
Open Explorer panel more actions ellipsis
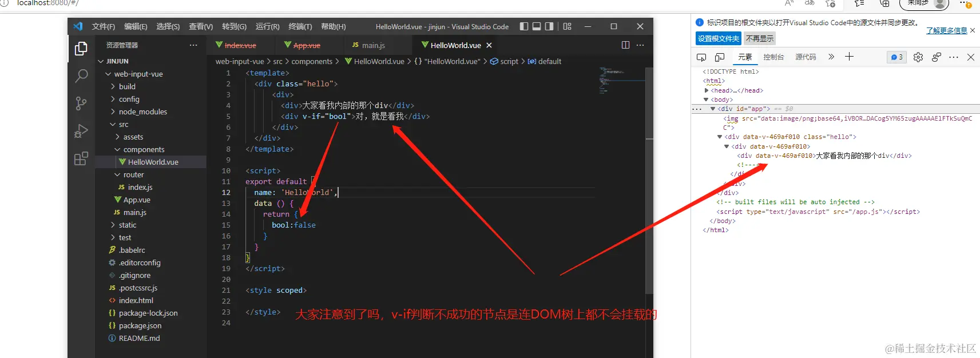pos(193,45)
